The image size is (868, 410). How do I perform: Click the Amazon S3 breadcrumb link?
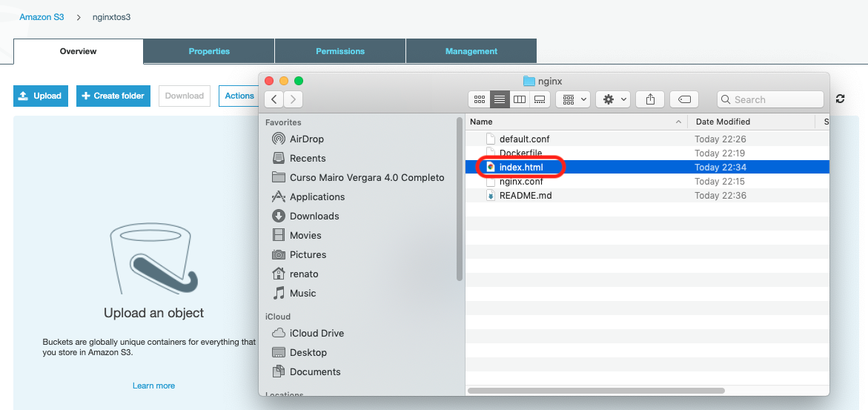[42, 17]
